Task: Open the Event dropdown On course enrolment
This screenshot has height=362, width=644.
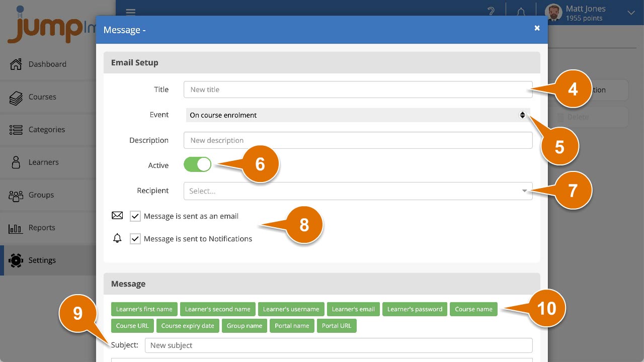Action: 358,115
